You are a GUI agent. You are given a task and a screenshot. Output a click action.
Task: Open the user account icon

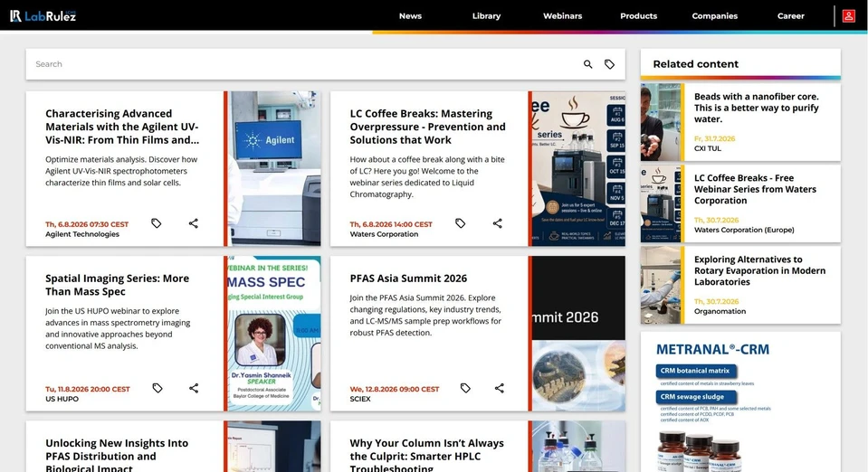[x=849, y=16]
